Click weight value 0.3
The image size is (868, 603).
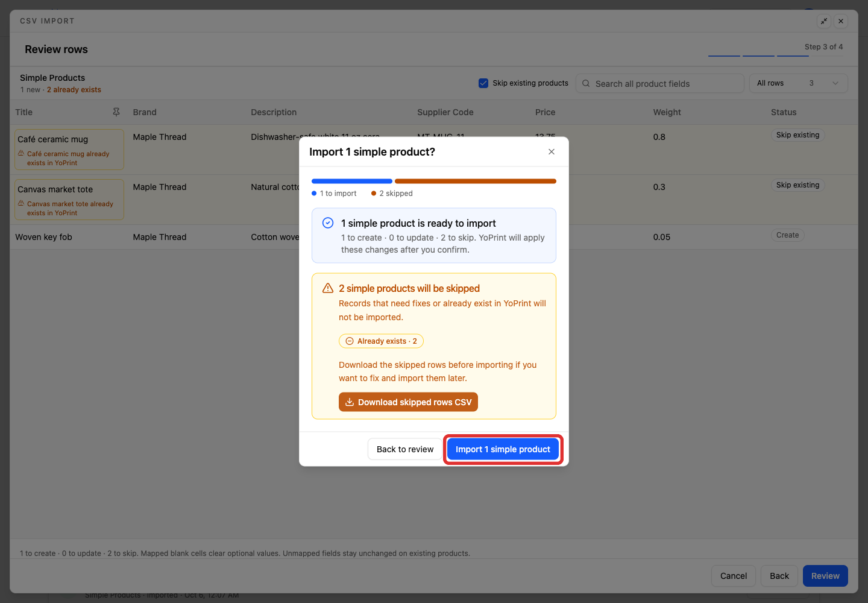(659, 187)
